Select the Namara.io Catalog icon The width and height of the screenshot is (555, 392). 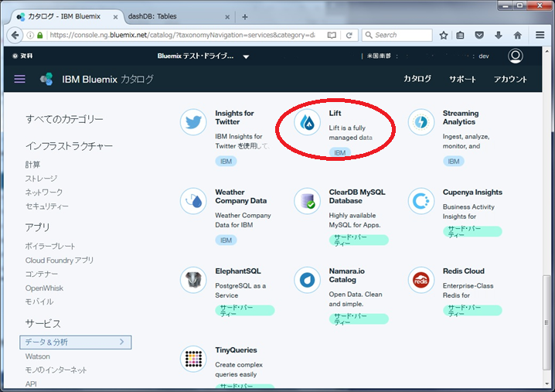pos(308,280)
